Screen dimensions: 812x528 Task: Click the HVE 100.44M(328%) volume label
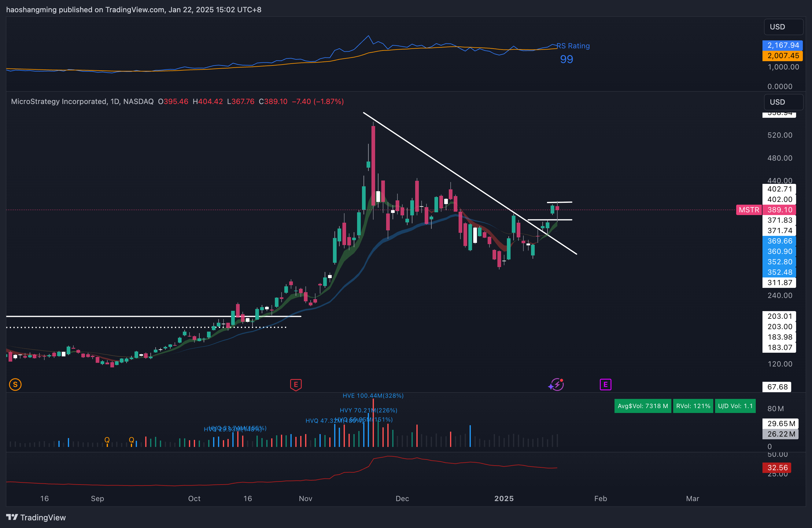373,396
